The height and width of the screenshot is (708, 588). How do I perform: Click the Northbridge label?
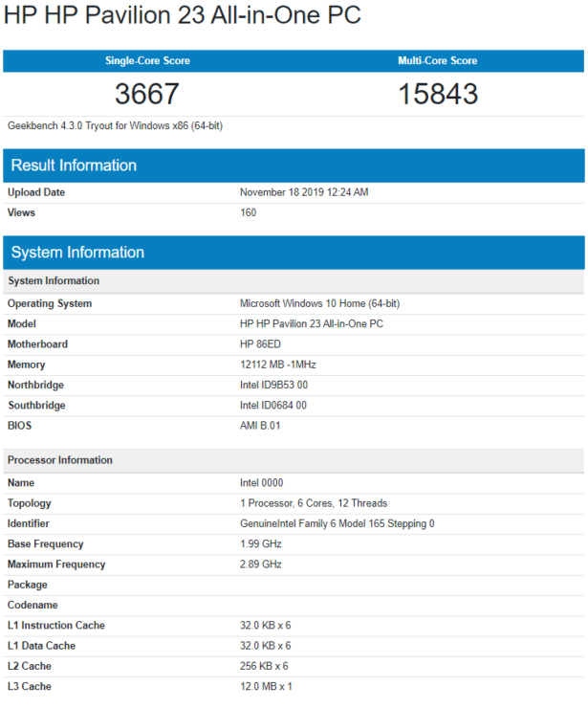35,385
